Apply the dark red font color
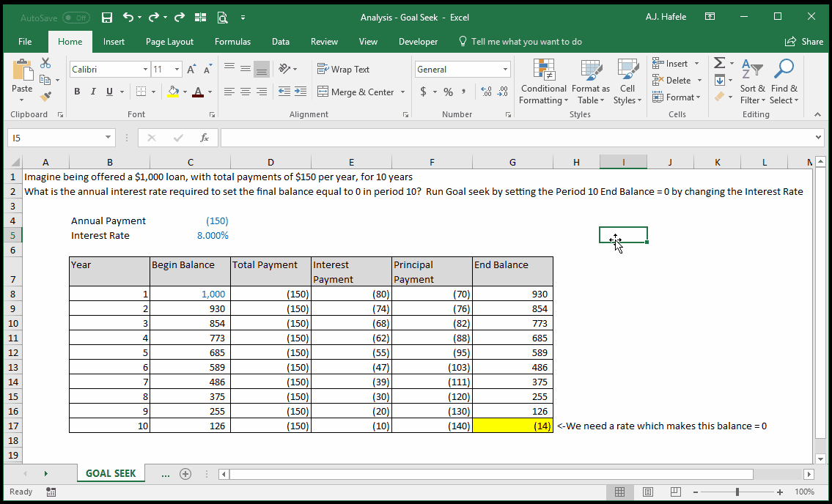The image size is (832, 504). [198, 92]
